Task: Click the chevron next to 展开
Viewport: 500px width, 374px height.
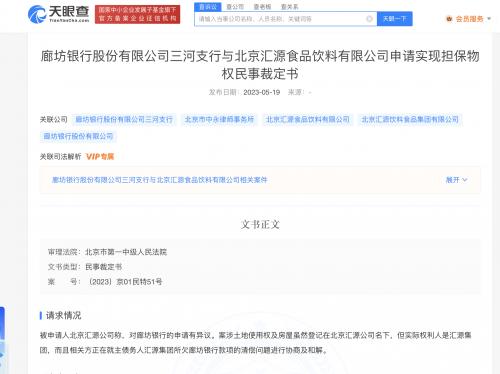Action: (x=465, y=180)
